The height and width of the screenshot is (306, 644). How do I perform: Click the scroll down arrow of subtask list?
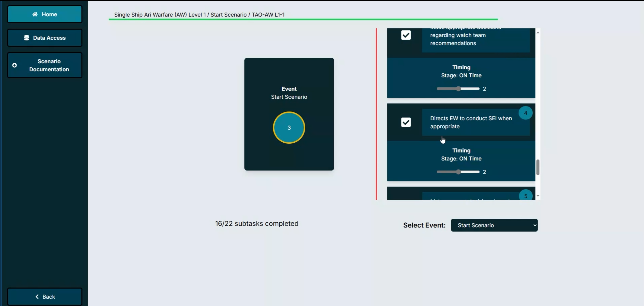pos(538,196)
